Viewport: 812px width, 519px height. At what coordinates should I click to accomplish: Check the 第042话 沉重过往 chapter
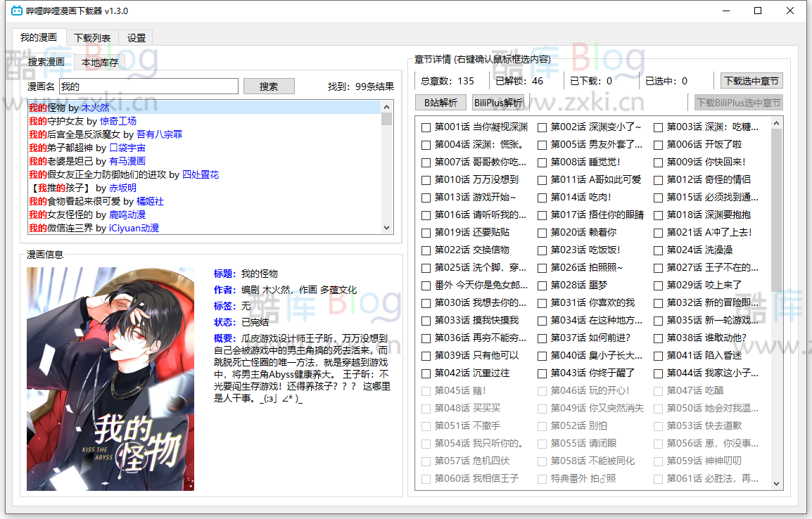coord(425,373)
